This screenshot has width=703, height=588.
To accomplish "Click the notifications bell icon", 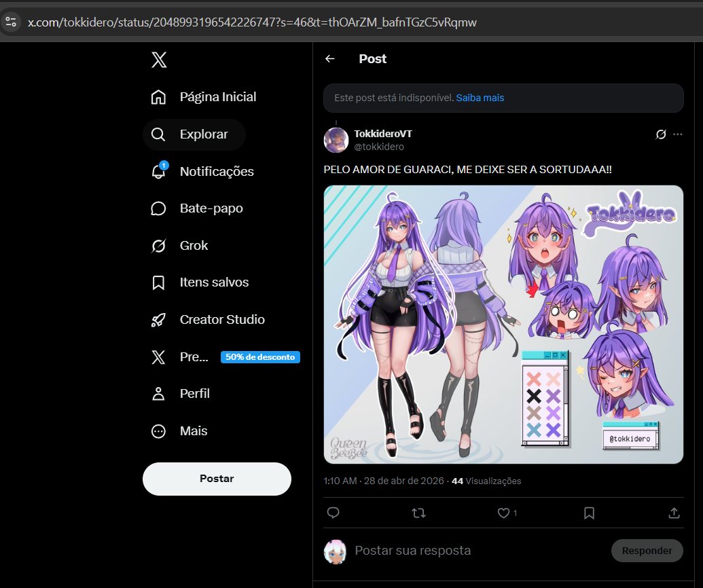I will (x=158, y=171).
